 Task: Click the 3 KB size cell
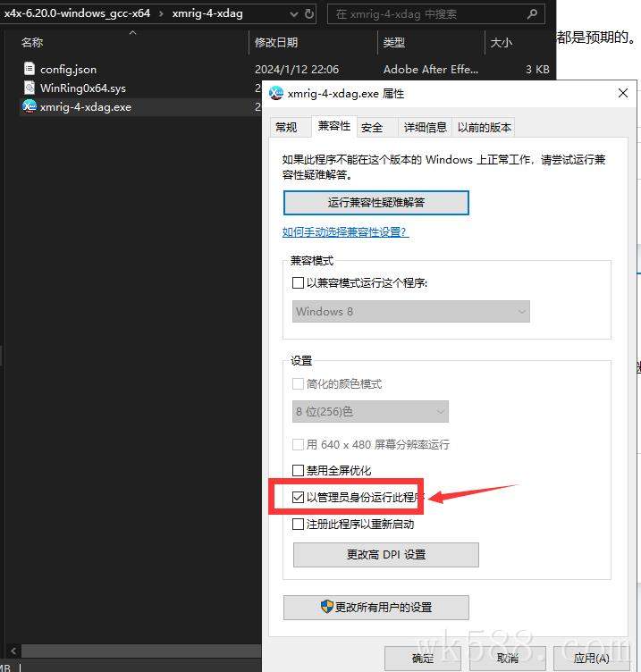(537, 70)
